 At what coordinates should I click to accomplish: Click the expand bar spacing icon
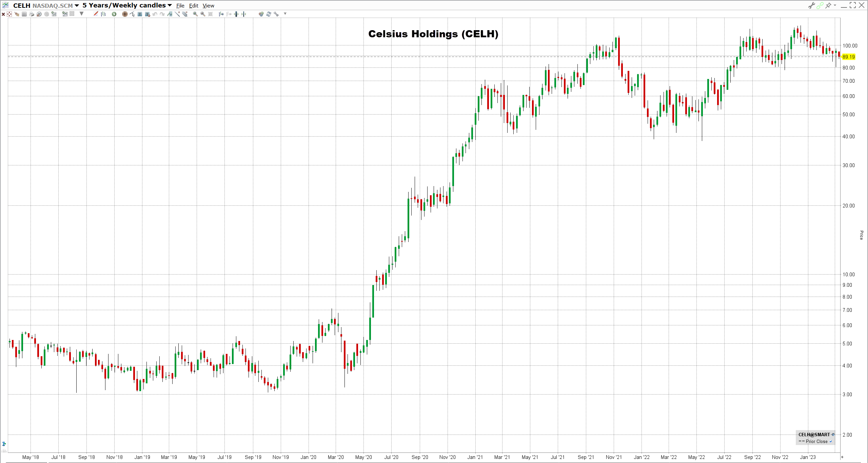[236, 14]
